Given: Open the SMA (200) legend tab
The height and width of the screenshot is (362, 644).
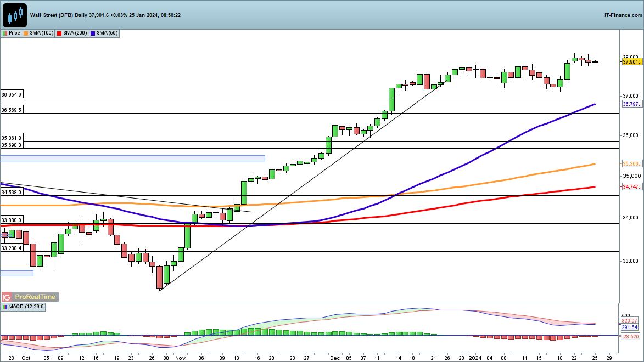Looking at the screenshot, I should pyautogui.click(x=74, y=33).
